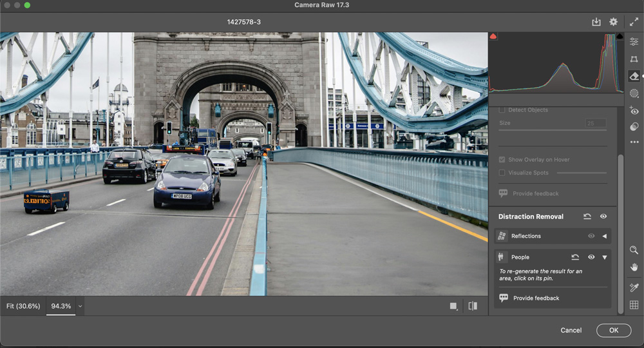
Task: Click the histogram graph
Action: pyautogui.click(x=556, y=63)
